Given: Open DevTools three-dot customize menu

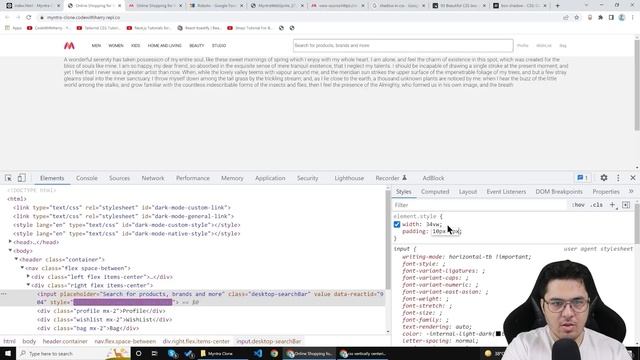Looking at the screenshot, I should [618, 178].
